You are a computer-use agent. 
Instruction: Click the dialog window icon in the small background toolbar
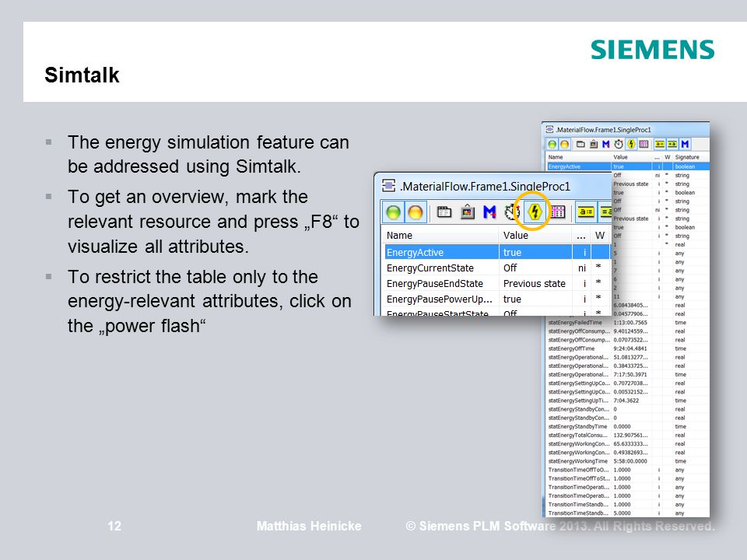(x=580, y=144)
